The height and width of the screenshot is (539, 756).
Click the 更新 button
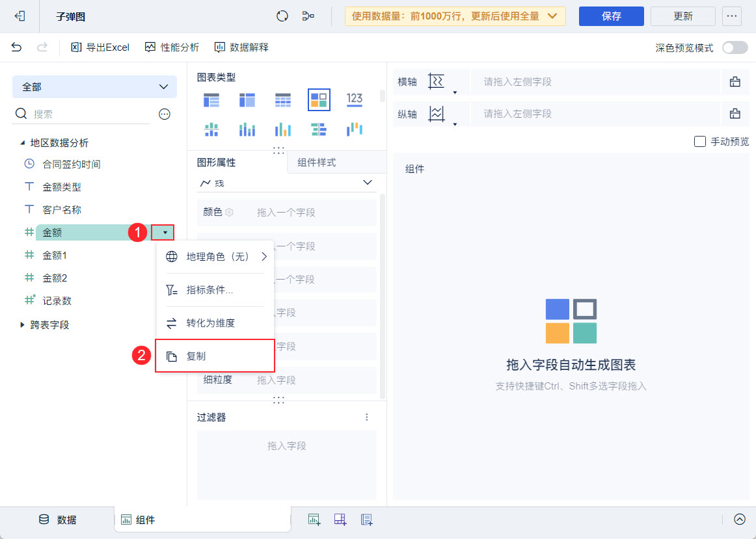point(682,16)
